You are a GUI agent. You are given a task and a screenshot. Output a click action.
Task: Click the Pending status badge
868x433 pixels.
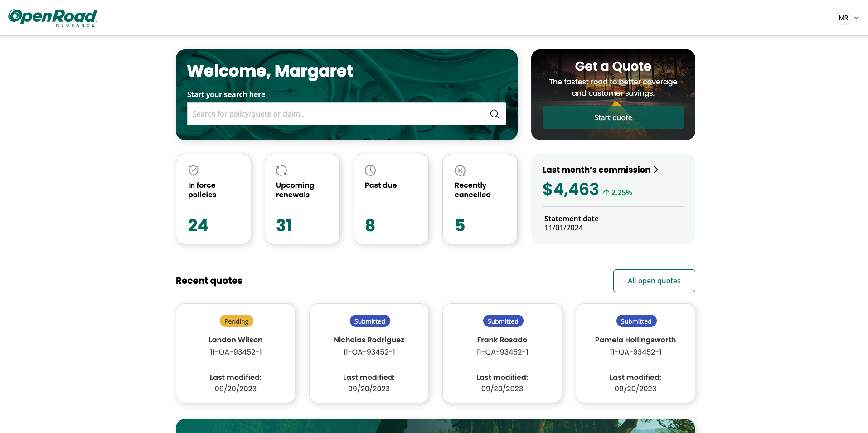click(x=236, y=321)
